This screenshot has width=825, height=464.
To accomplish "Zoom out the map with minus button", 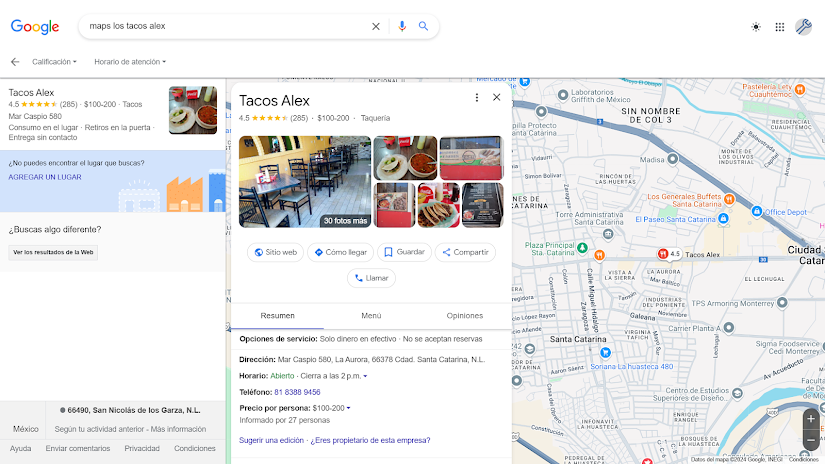I will [x=811, y=440].
